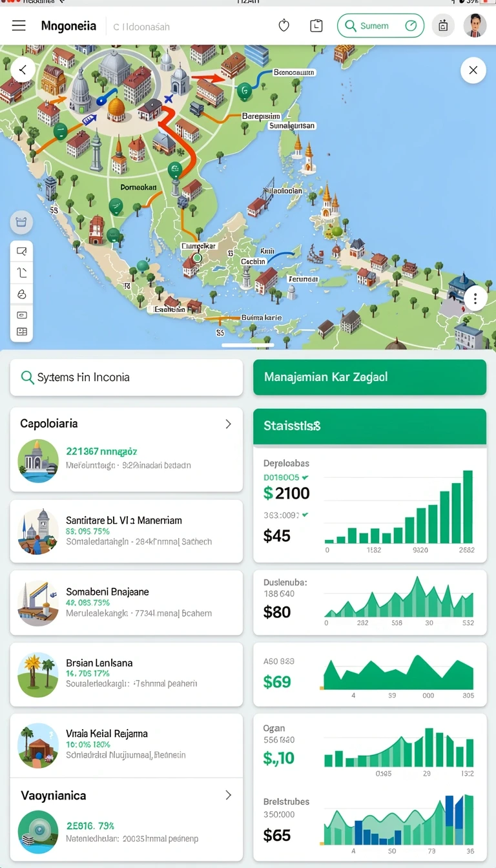Image resolution: width=496 pixels, height=868 pixels.
Task: Click the Somabeni Bnajaane thumbnail
Action: (38, 603)
